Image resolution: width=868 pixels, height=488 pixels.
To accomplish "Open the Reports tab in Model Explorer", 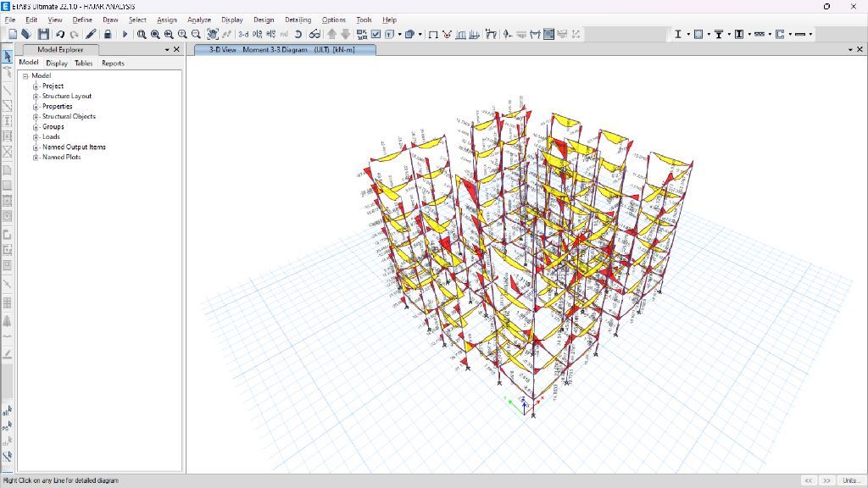I will click(113, 63).
